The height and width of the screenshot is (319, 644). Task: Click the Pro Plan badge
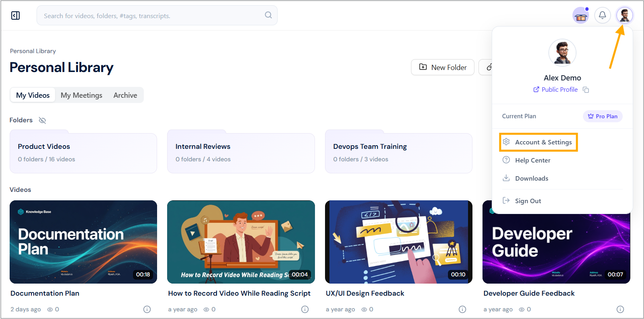(603, 116)
